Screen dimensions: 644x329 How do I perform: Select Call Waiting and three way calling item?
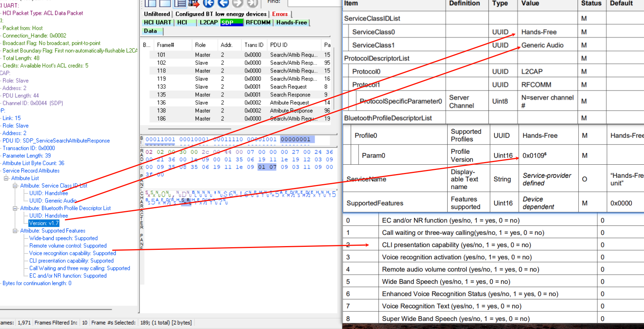[80, 268]
